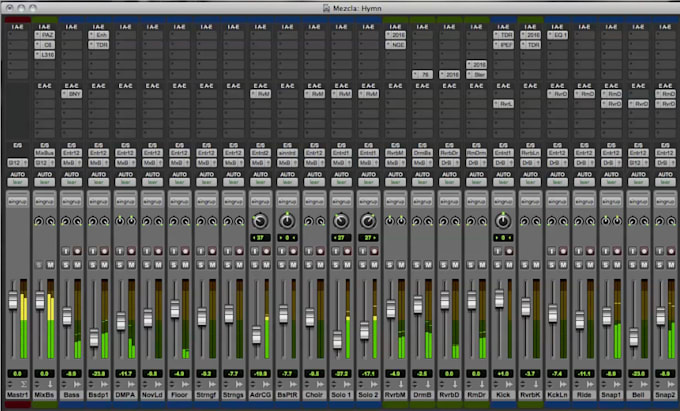Select the Solo 1 pan knob
Image resolution: width=680 pixels, height=411 pixels.
pos(341,221)
